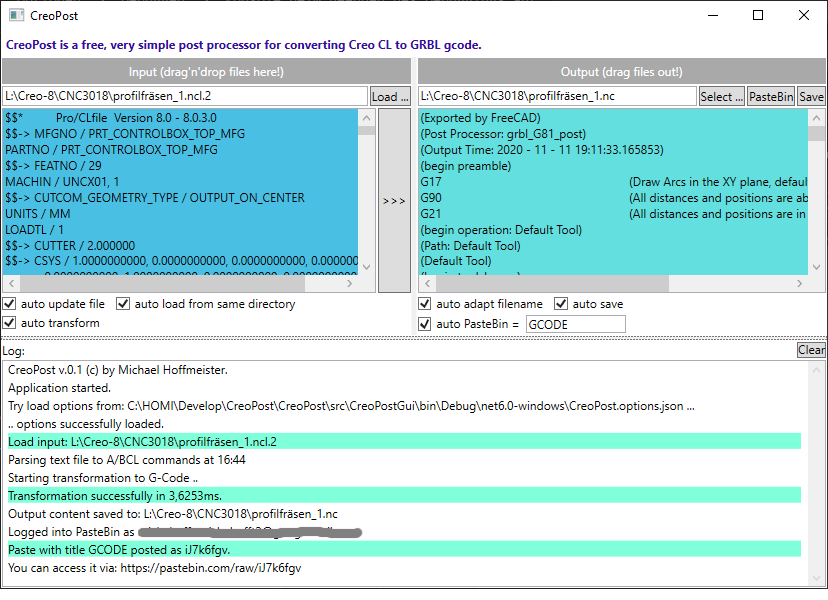Click the Input drag'n'drop header
This screenshot has height=600, width=828.
(x=206, y=71)
